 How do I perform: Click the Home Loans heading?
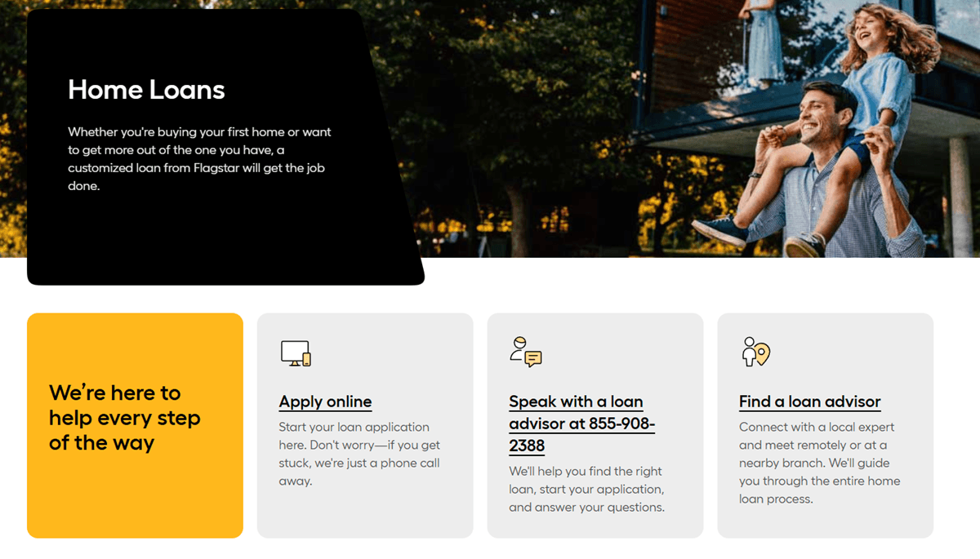(146, 90)
